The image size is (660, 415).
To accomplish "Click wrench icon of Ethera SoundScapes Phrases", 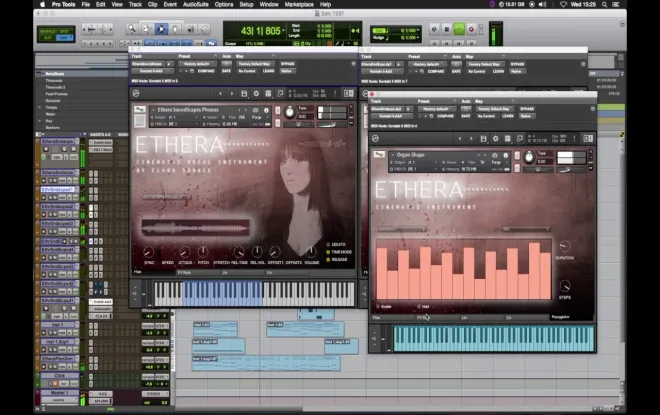I will (x=140, y=110).
